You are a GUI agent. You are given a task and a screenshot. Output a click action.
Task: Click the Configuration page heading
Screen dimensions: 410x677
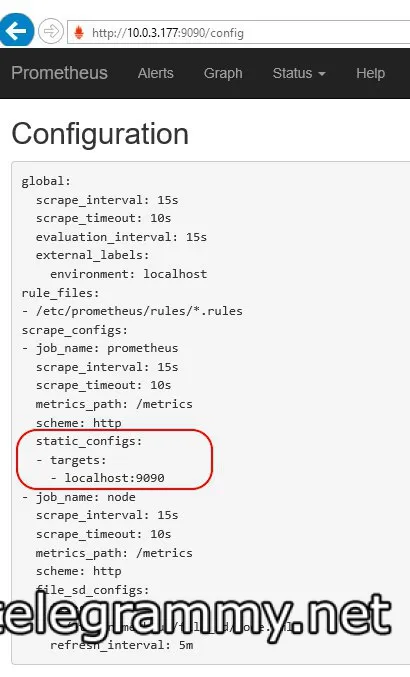(100, 134)
